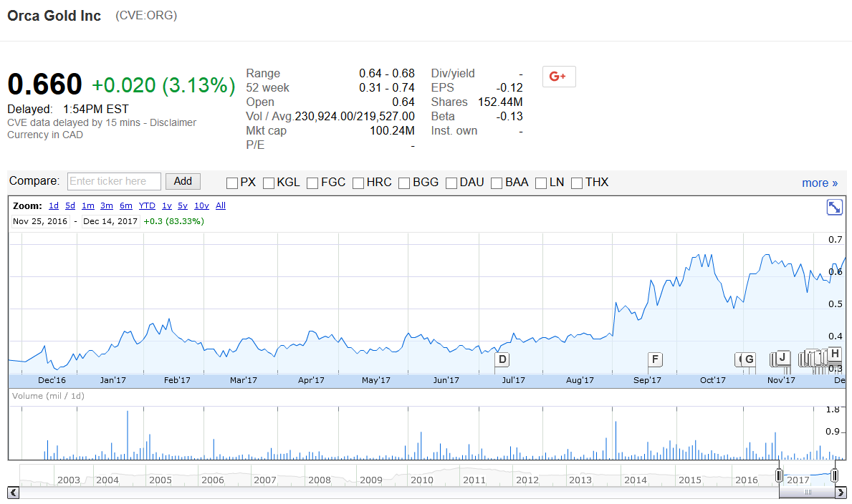The image size is (852, 504).
Task: Open news flag D on chart
Action: tap(502, 359)
